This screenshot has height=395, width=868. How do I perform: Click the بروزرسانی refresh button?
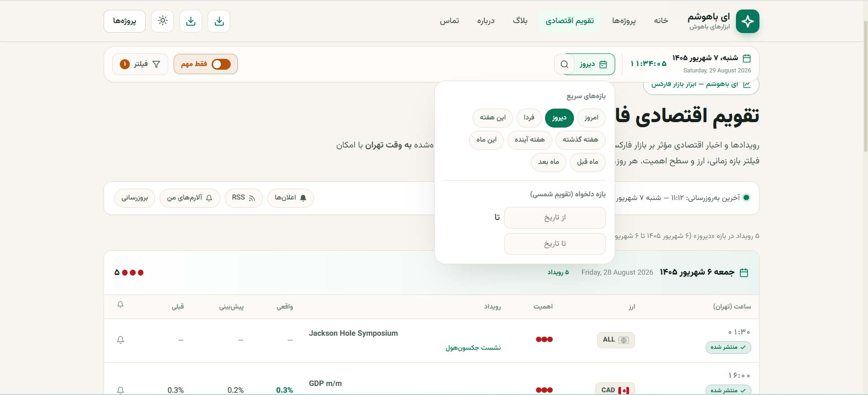pos(135,198)
